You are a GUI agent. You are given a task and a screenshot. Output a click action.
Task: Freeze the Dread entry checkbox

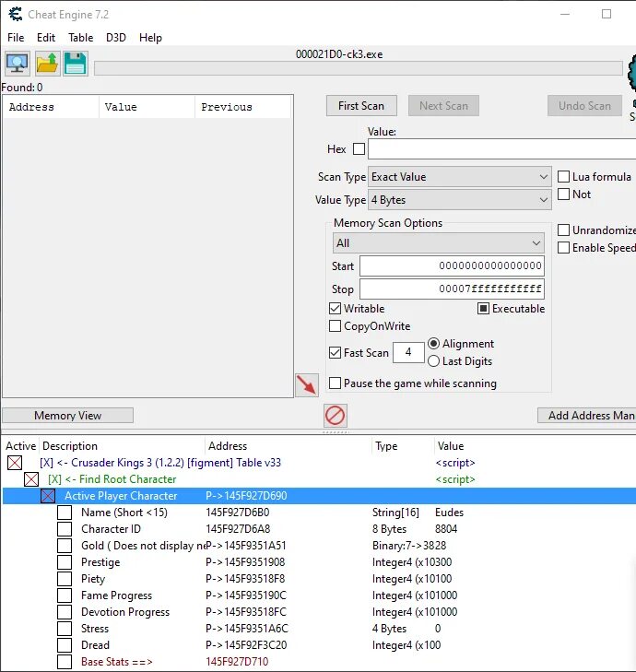(65, 645)
